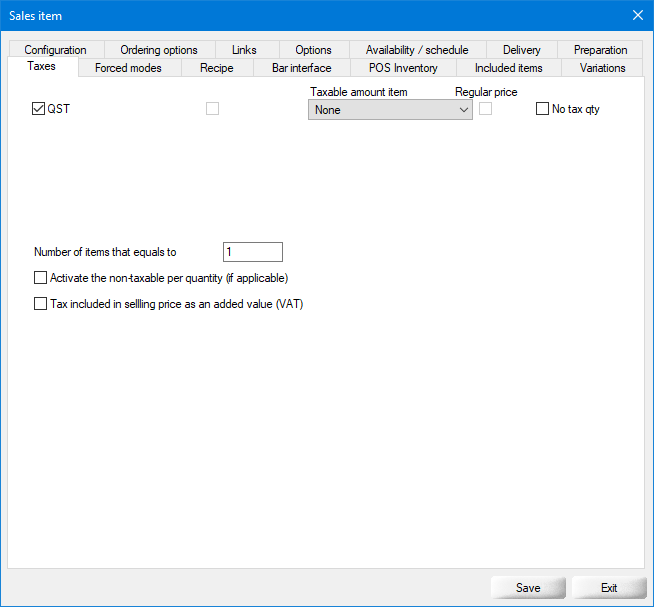Click the Exit button
654x607 pixels.
point(608,588)
